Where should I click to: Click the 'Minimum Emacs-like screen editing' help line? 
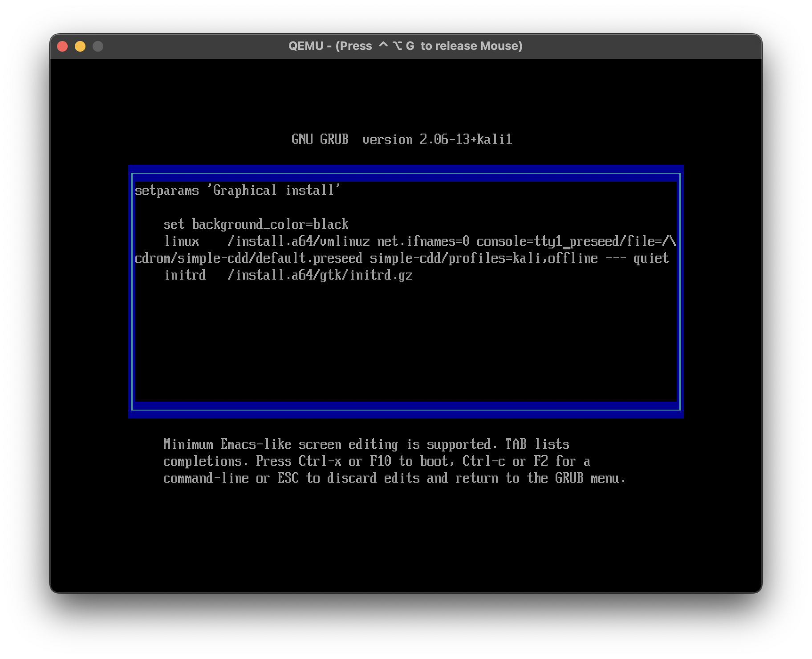pyautogui.click(x=366, y=444)
